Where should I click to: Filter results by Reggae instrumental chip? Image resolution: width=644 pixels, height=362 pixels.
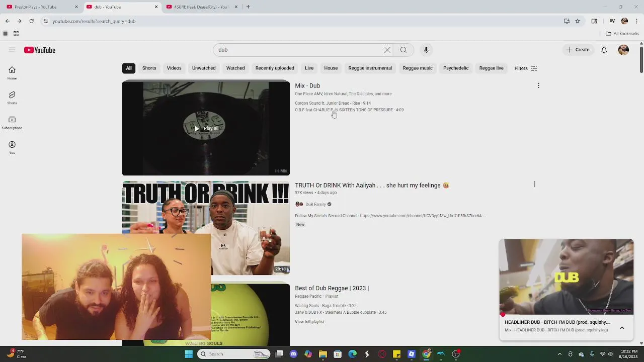370,68
